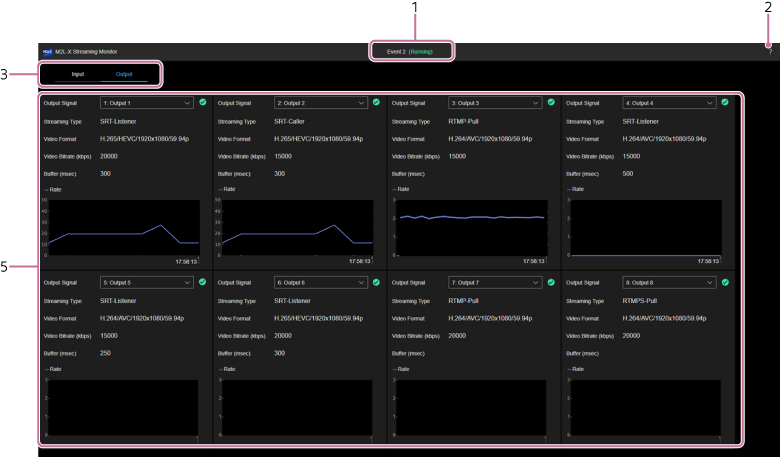Image resolution: width=780 pixels, height=457 pixels.
Task: Click the green status icon for Output 6
Action: (377, 282)
